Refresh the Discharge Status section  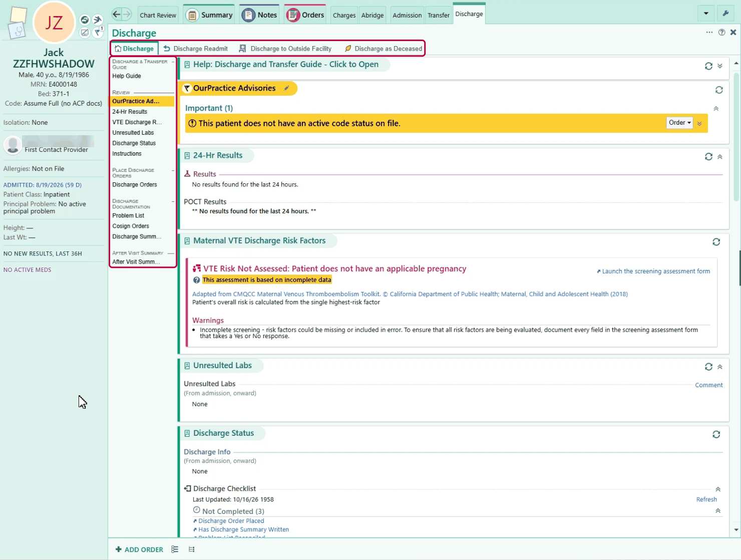click(716, 434)
